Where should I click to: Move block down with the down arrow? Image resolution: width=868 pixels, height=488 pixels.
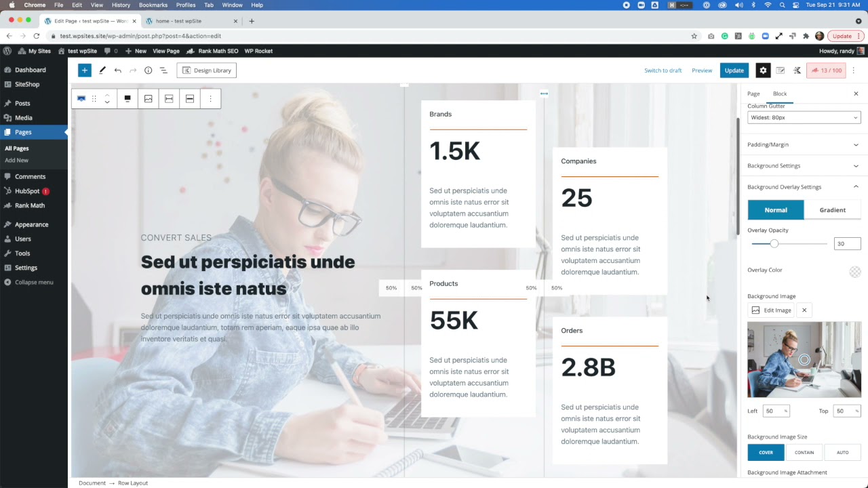click(107, 103)
